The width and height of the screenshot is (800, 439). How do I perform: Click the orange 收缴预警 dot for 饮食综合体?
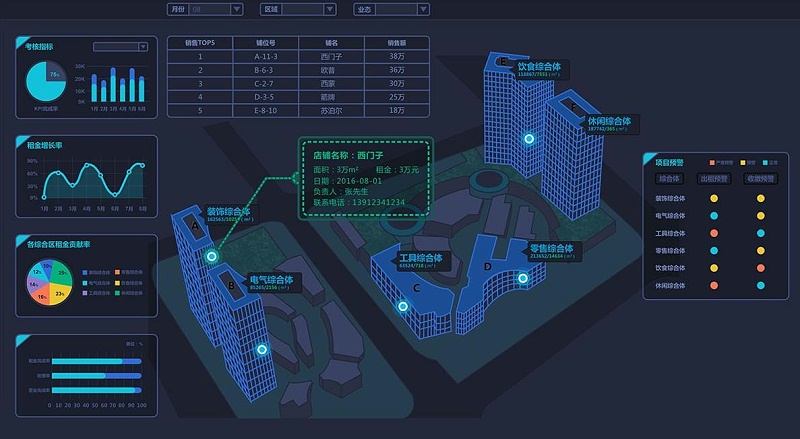761,268
